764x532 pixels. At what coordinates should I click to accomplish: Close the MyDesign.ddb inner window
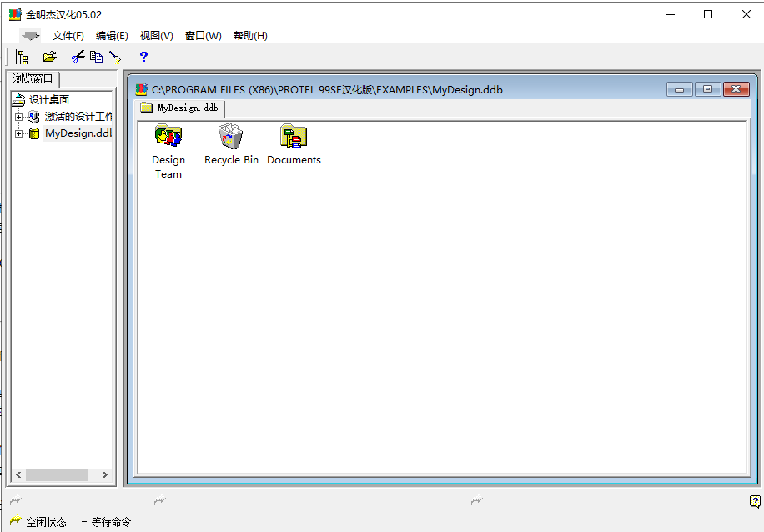click(x=736, y=89)
